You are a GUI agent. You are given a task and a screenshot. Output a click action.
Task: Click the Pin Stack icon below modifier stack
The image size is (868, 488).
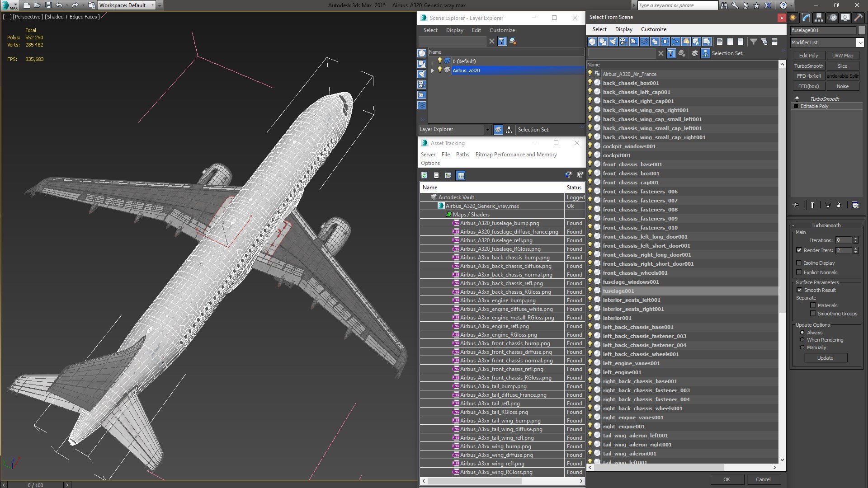click(x=797, y=205)
